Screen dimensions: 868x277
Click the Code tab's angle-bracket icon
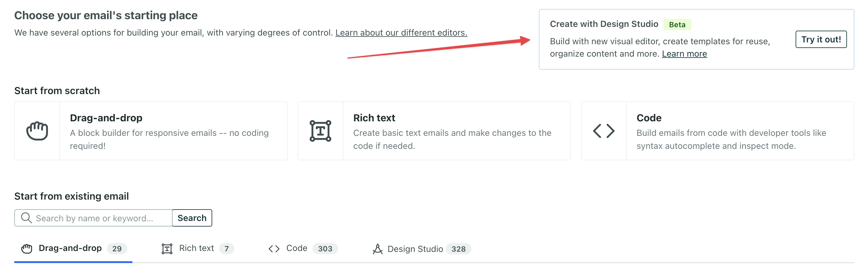274,249
